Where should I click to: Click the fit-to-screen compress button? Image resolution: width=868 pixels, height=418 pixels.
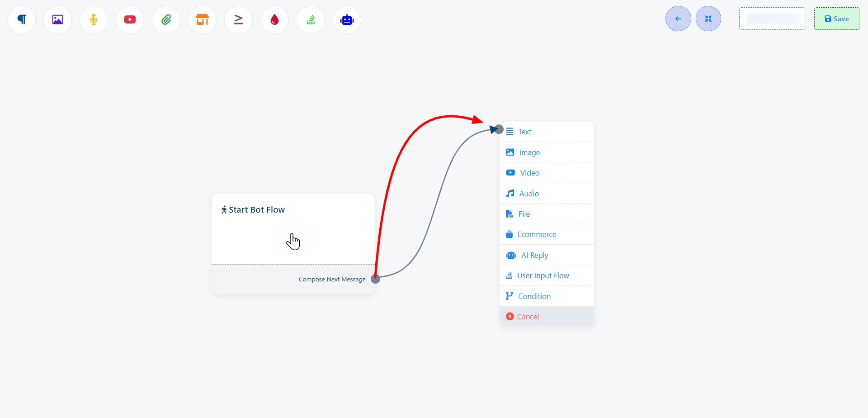click(x=708, y=19)
